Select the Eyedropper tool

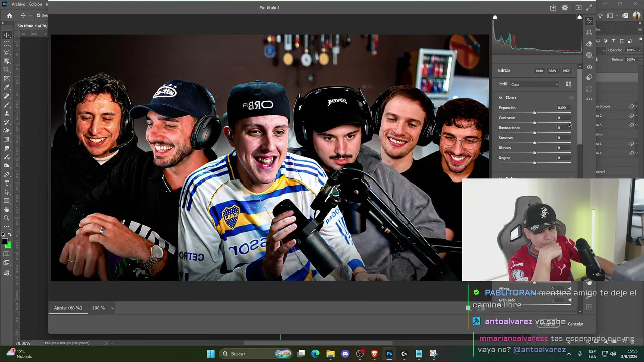(x=7, y=87)
